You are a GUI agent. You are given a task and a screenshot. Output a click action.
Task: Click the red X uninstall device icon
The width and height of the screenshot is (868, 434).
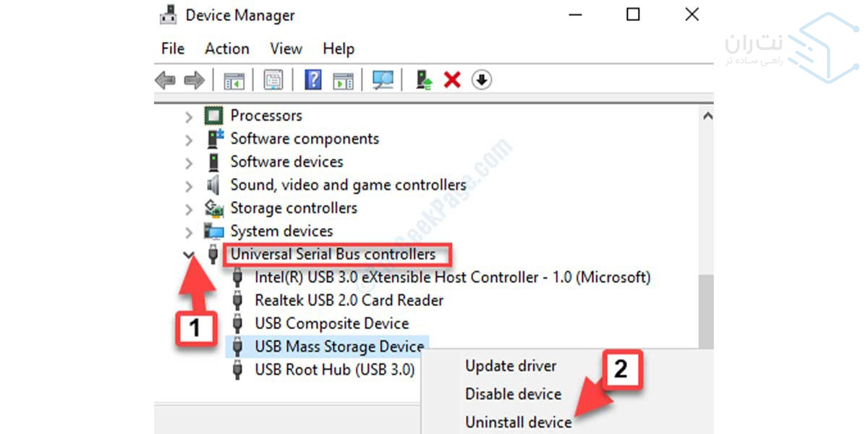pos(453,80)
